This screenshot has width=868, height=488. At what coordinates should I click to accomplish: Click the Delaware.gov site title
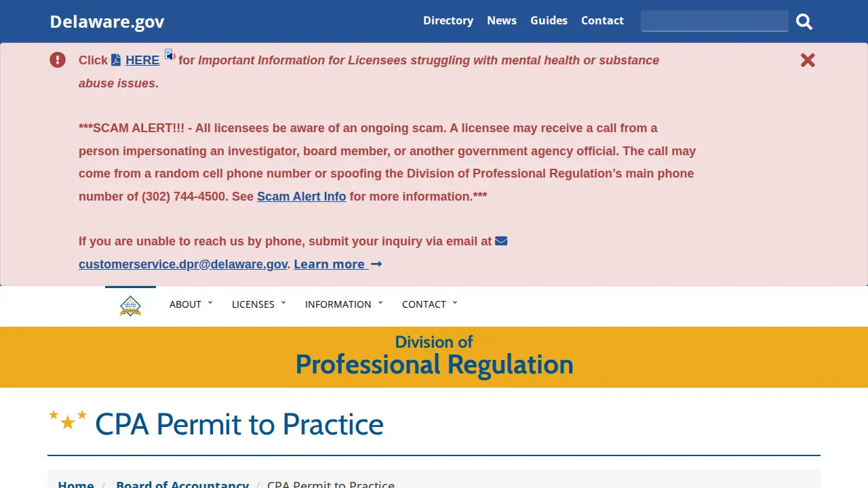point(107,22)
